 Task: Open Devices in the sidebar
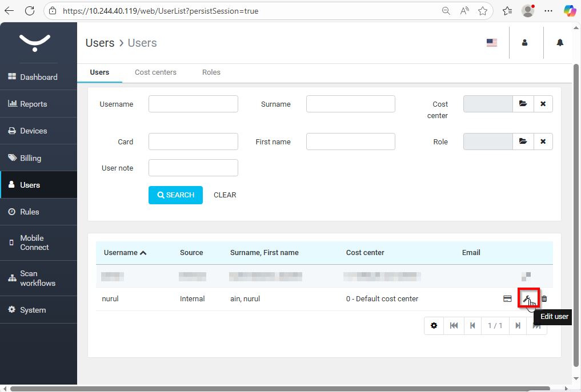[33, 131]
